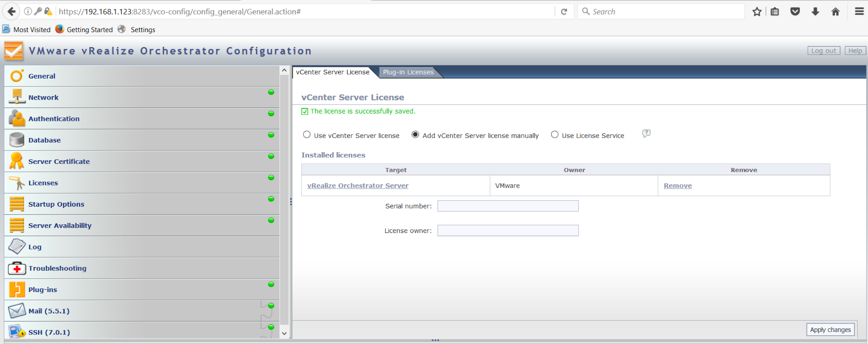Click the browser back arrow
This screenshot has width=868, height=344.
pos(11,11)
